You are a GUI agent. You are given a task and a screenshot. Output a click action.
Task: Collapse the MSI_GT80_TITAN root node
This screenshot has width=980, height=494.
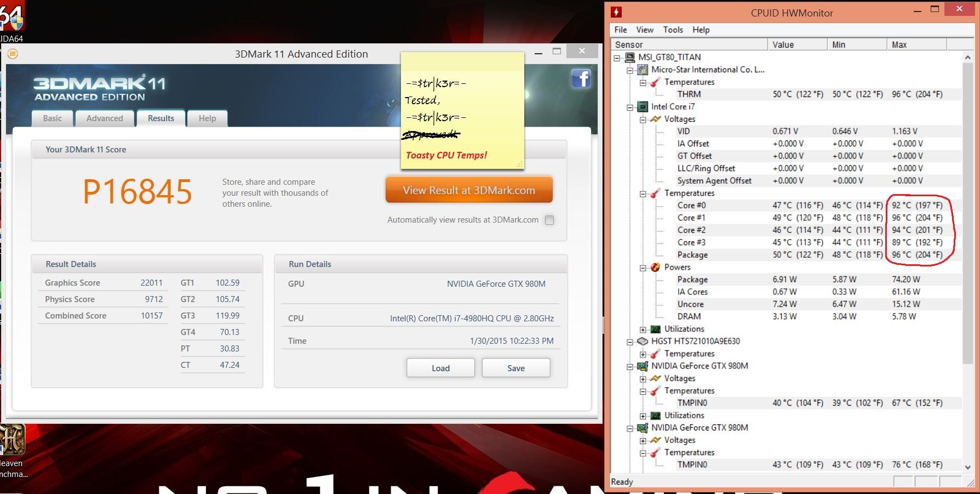pyautogui.click(x=617, y=58)
